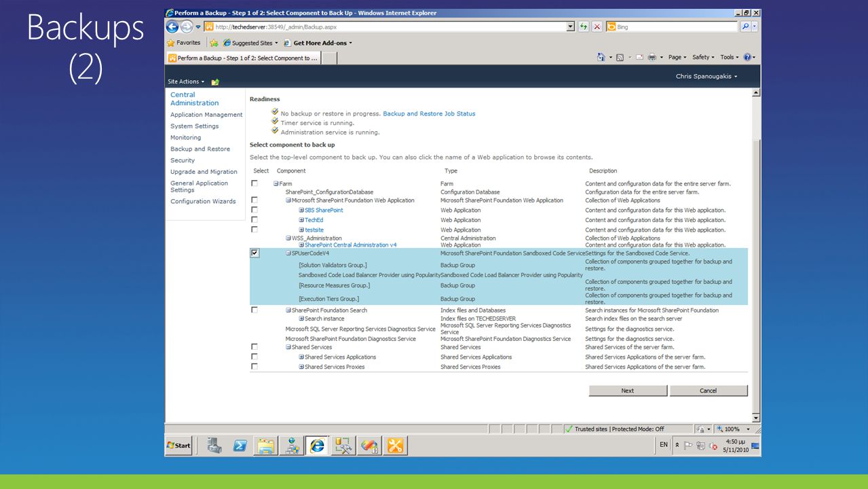Check the testsite row checkbox

click(x=254, y=230)
